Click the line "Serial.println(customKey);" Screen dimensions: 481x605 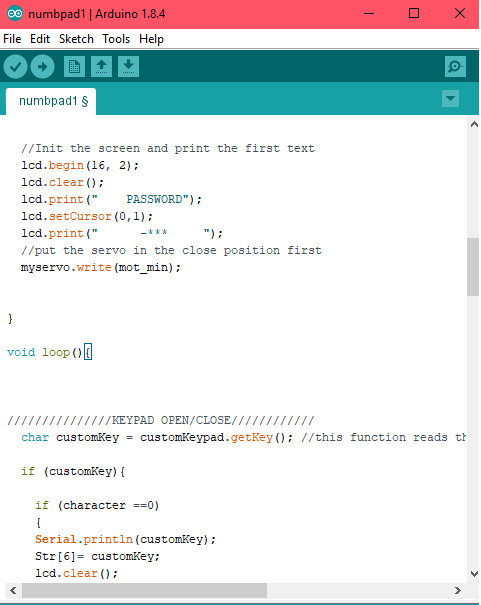pyautogui.click(x=125, y=539)
